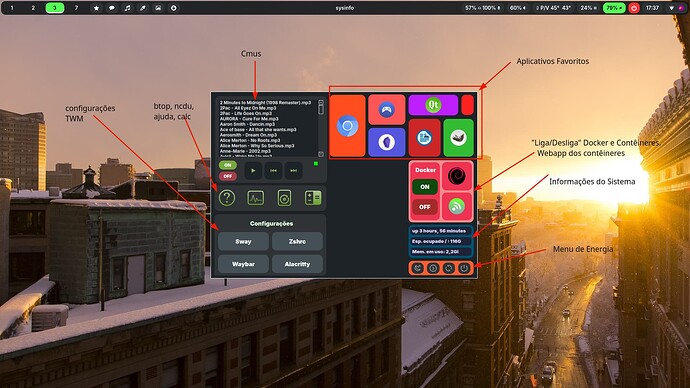The height and width of the screenshot is (388, 690).
Task: Open the green RSS feed container webapp
Action: coord(457,206)
